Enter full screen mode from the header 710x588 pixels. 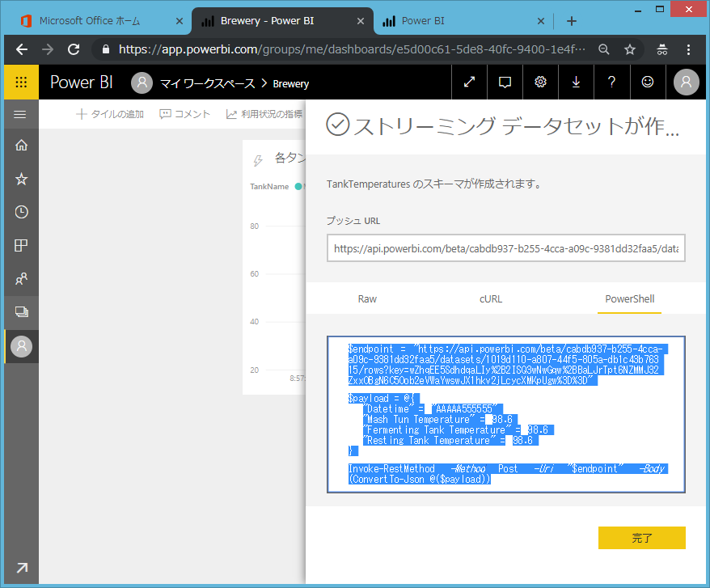pyautogui.click(x=470, y=82)
